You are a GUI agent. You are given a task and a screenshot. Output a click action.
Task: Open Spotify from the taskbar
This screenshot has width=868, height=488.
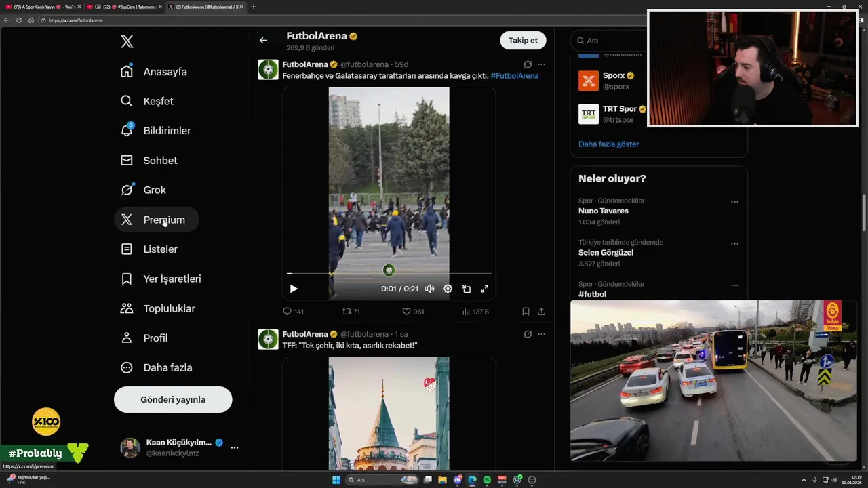487,480
